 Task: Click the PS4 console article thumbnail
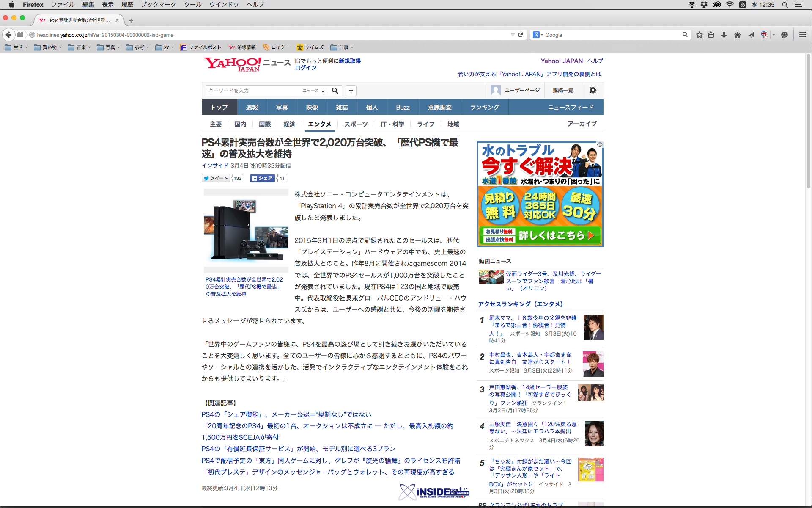(246, 231)
